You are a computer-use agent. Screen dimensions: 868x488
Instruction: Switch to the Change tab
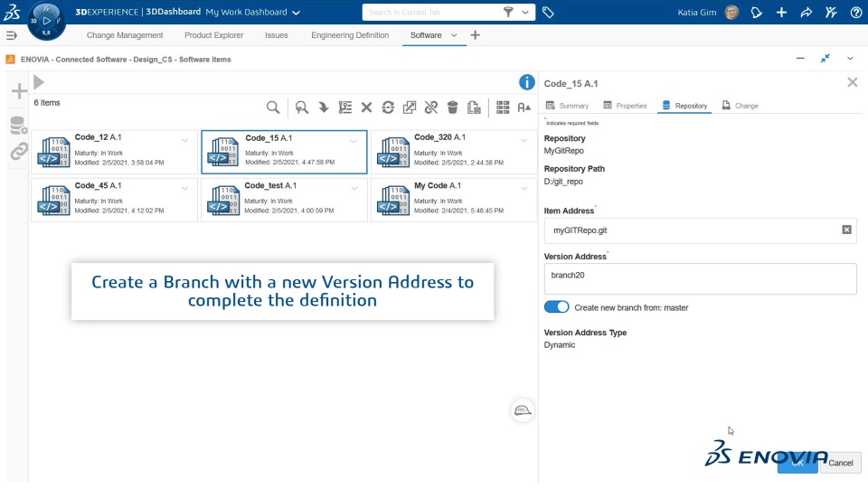[741, 106]
